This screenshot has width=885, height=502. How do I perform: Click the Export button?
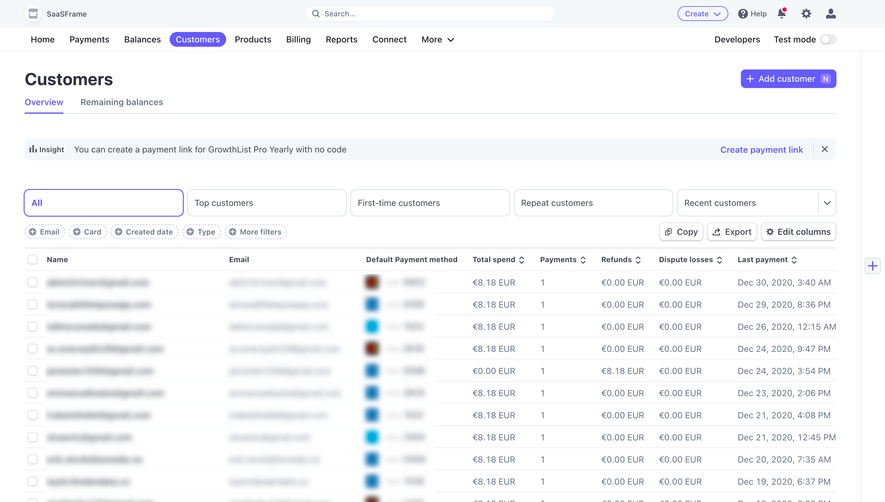(x=732, y=232)
